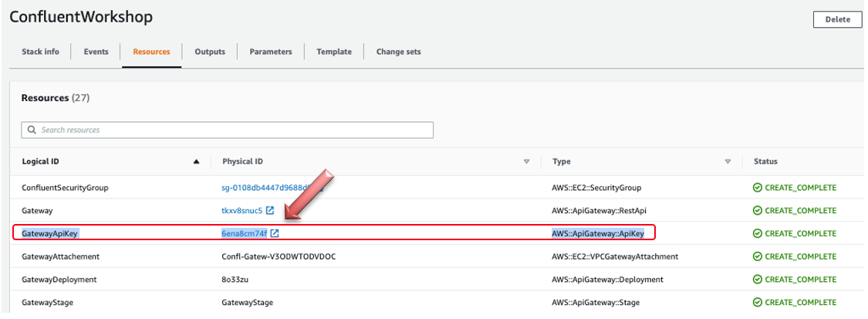Click the Resources (27) heading
This screenshot has height=319, width=868.
(x=56, y=98)
